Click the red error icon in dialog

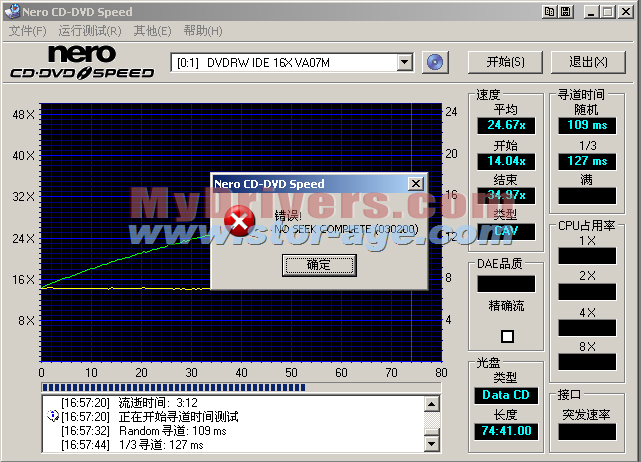click(238, 222)
